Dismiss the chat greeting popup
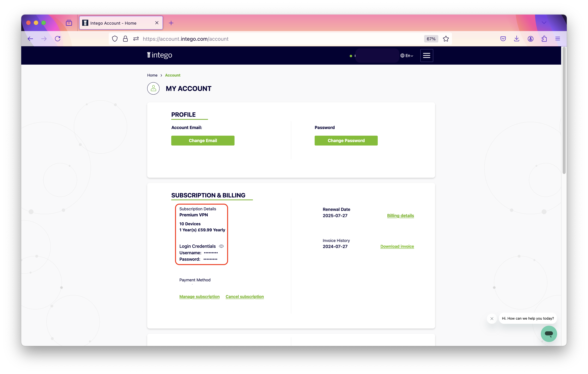 pyautogui.click(x=492, y=318)
